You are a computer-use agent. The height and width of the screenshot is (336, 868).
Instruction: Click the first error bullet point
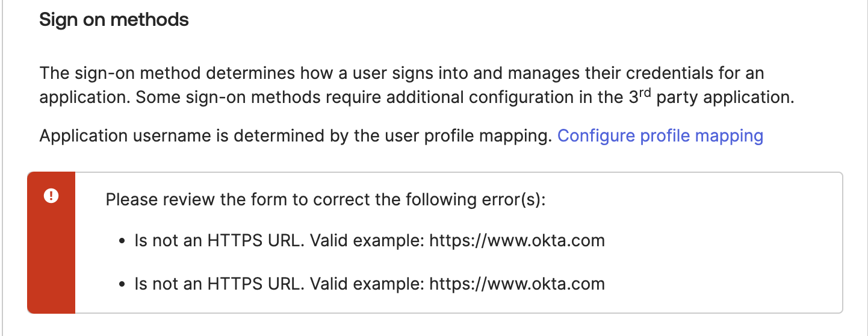(122, 241)
